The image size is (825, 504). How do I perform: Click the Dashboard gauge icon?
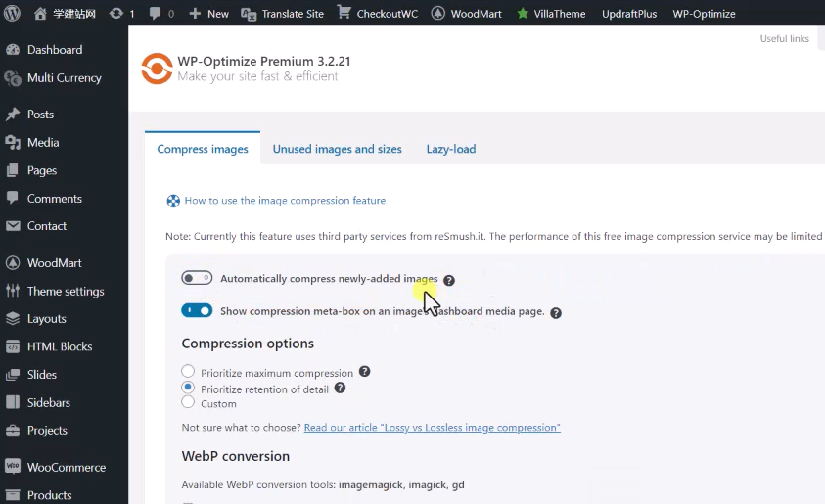tap(13, 50)
